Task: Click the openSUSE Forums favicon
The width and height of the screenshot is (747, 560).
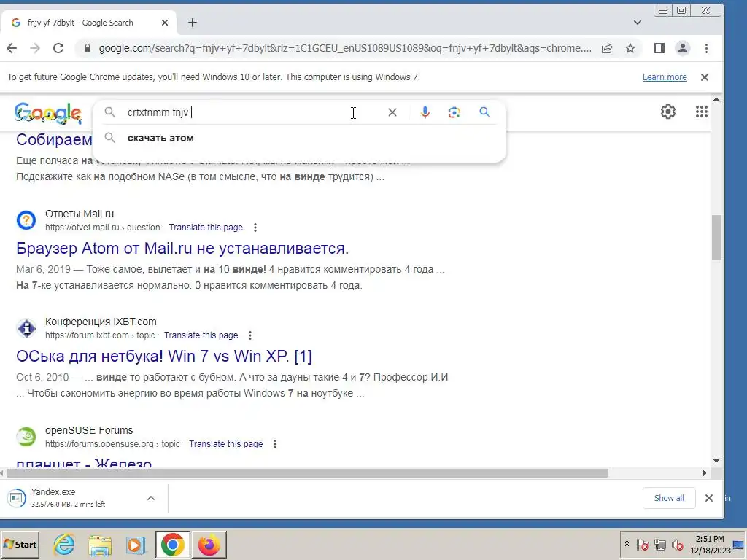Action: pos(26,437)
